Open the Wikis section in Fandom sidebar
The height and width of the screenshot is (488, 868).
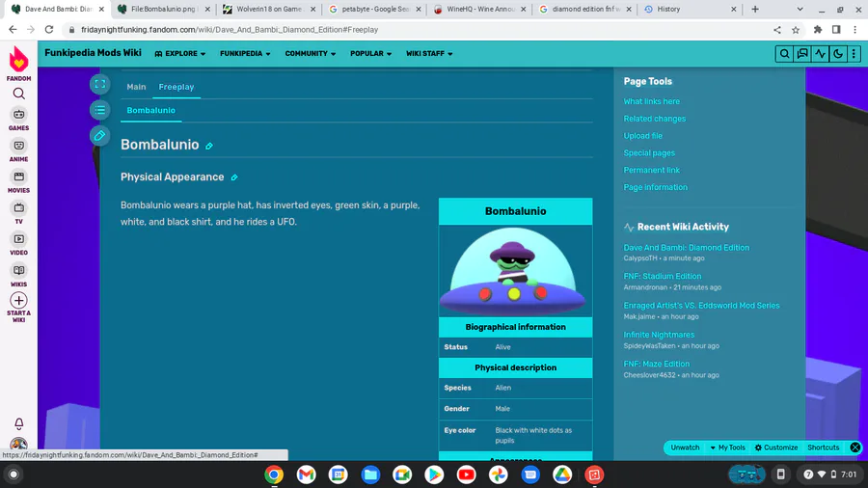pyautogui.click(x=19, y=275)
